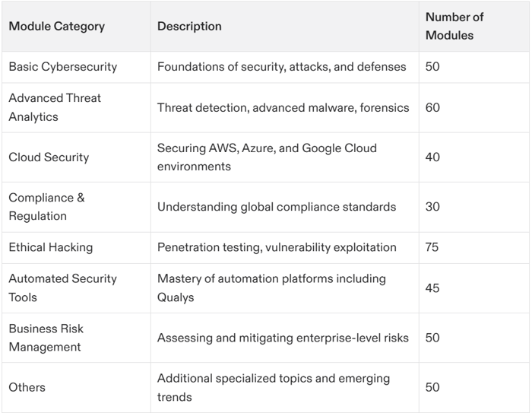The width and height of the screenshot is (532, 413).
Task: Select the Automated Security Tools cell
Action: point(63,288)
